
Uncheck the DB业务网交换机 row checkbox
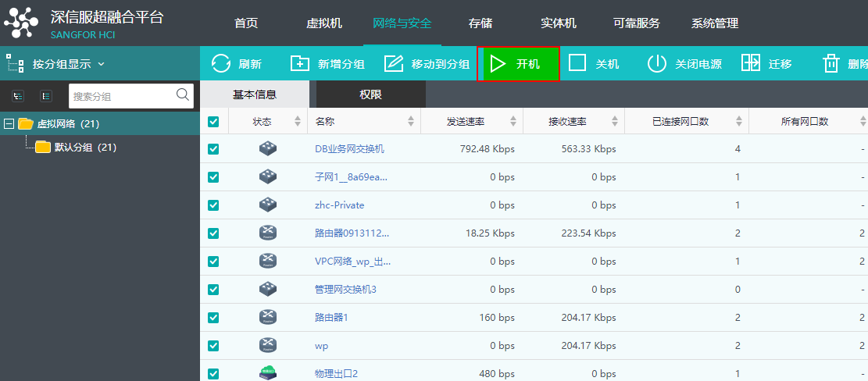pyautogui.click(x=213, y=149)
